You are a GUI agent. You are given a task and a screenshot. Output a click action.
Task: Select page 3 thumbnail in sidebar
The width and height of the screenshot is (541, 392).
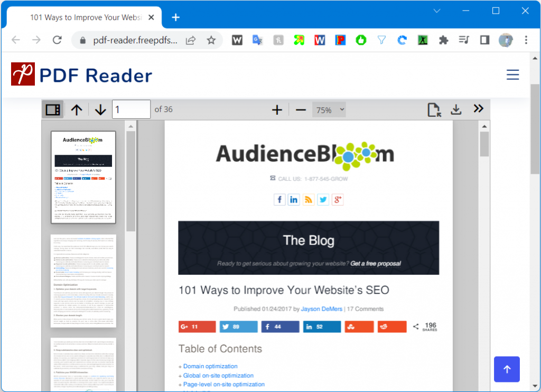click(83, 365)
